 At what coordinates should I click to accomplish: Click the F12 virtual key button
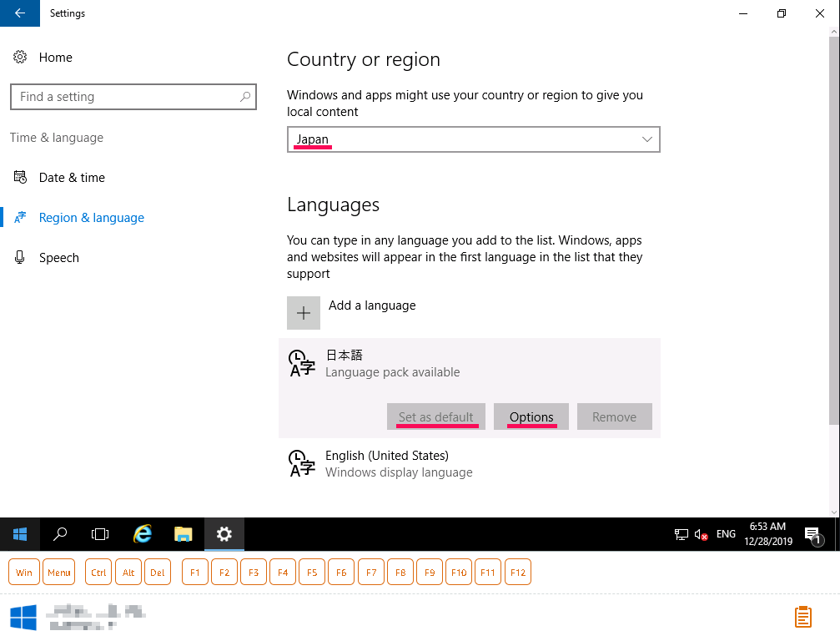[x=518, y=573]
